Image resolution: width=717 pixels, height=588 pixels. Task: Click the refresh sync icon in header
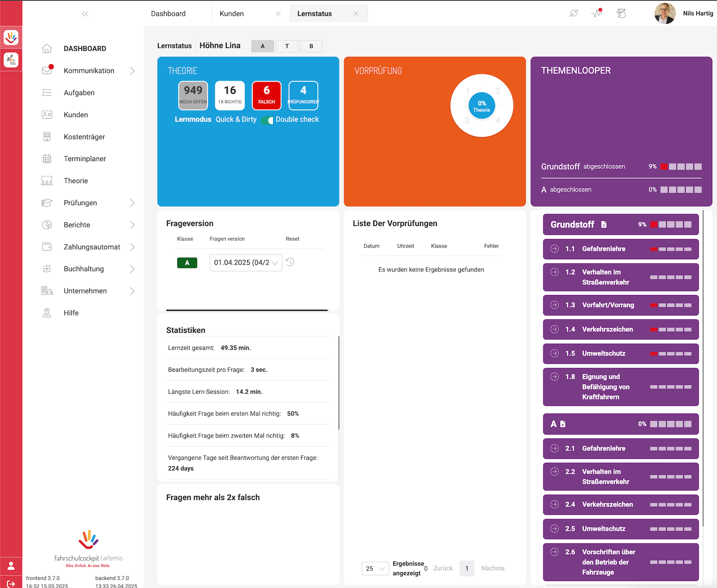tap(574, 13)
